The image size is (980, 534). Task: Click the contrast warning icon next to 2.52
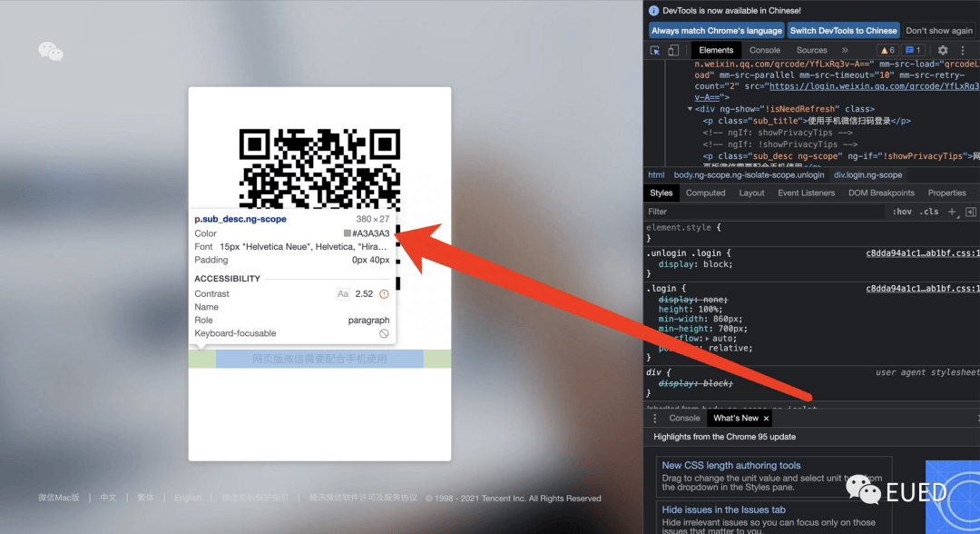(x=384, y=294)
